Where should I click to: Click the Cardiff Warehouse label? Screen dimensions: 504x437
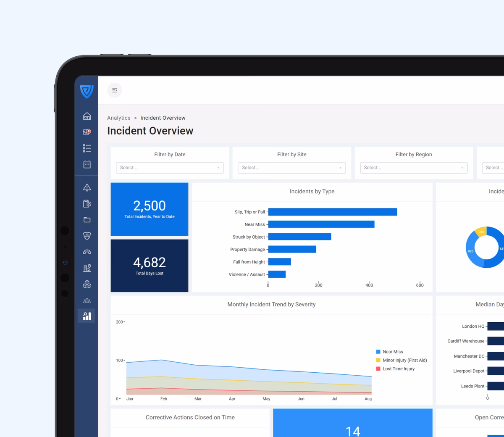pos(466,341)
